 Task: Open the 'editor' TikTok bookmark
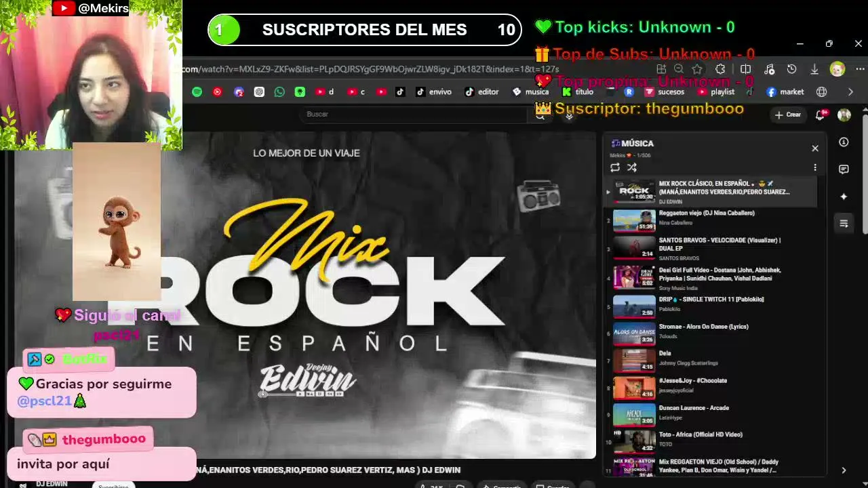pyautogui.click(x=481, y=92)
